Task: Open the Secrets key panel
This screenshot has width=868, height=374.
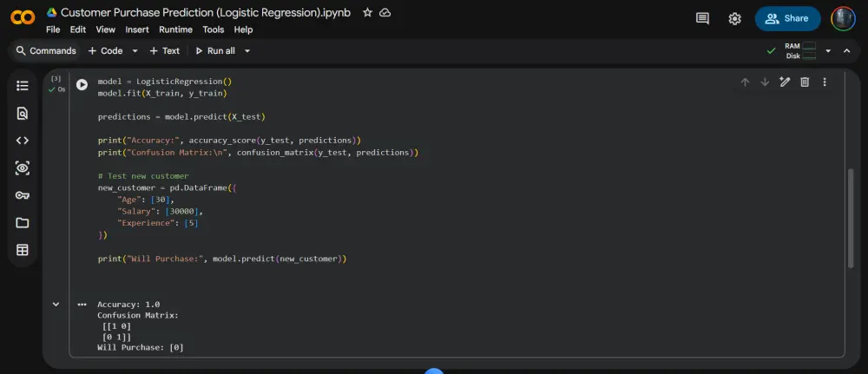Action: click(23, 195)
